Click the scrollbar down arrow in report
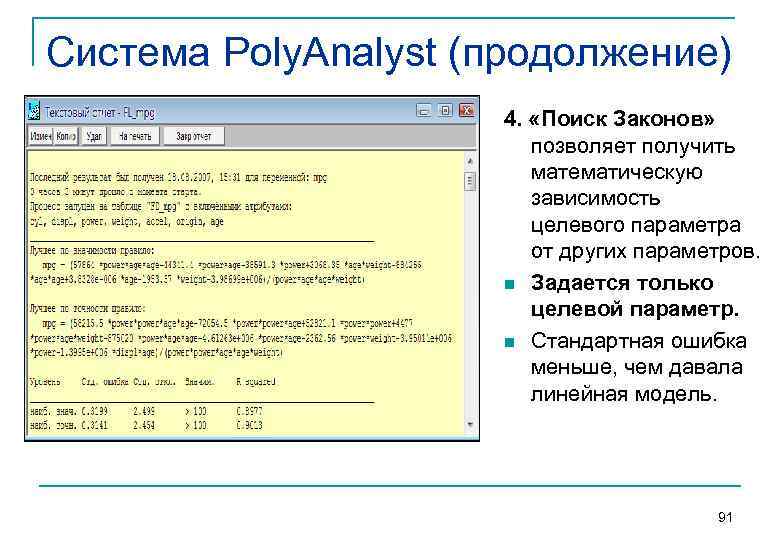The width and height of the screenshot is (780, 540). coord(470,424)
